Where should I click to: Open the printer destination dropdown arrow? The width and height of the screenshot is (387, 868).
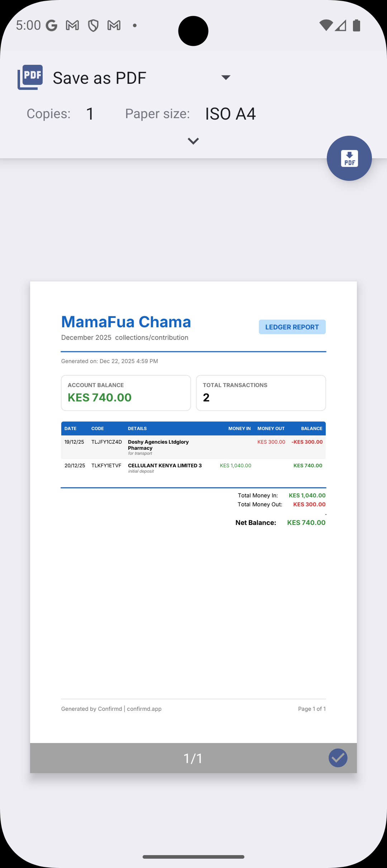click(226, 77)
